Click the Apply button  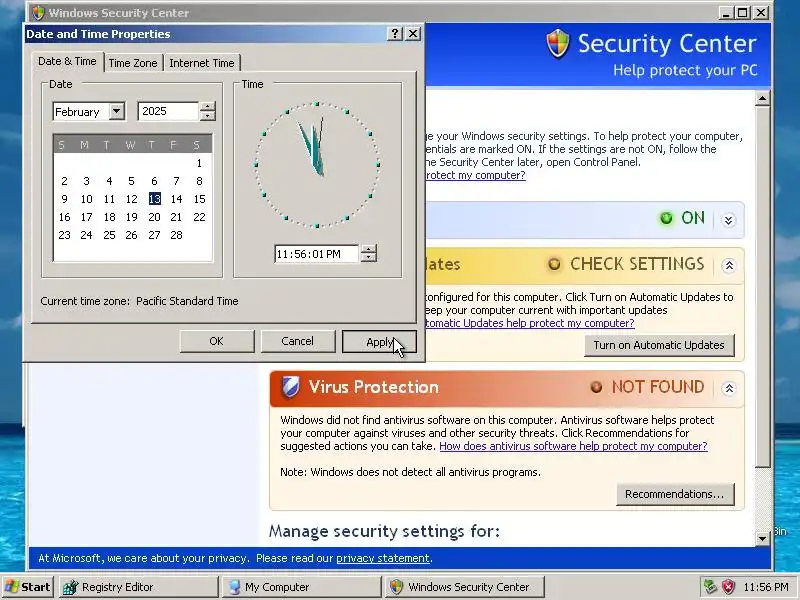point(379,341)
